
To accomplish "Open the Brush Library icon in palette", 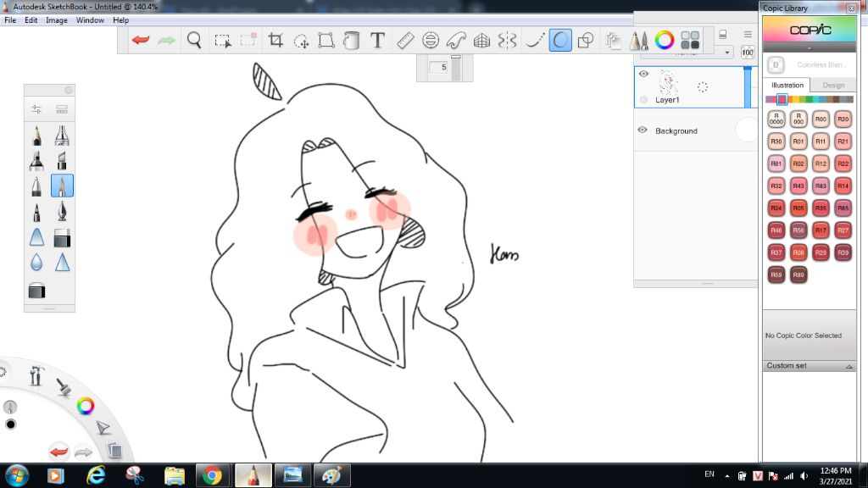I will pyautogui.click(x=62, y=109).
